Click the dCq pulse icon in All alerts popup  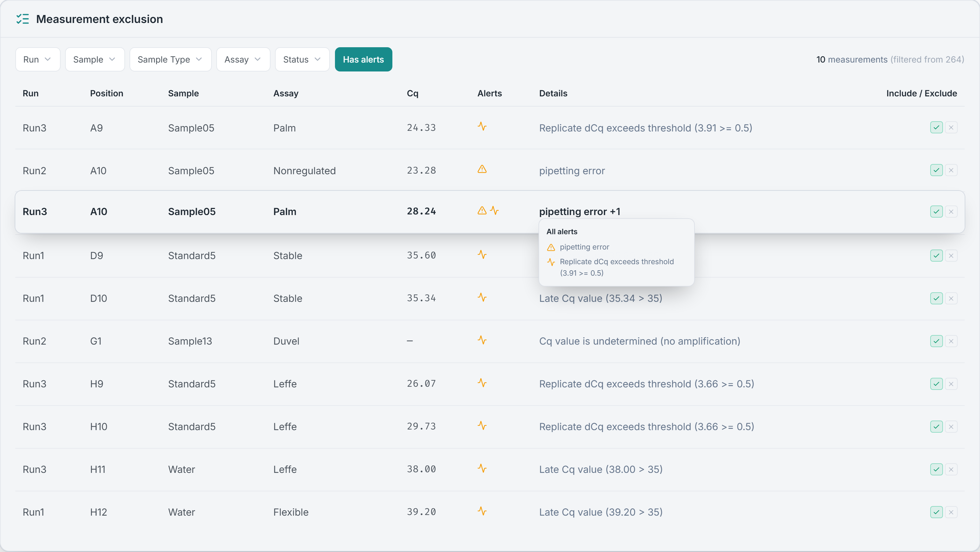coord(551,262)
